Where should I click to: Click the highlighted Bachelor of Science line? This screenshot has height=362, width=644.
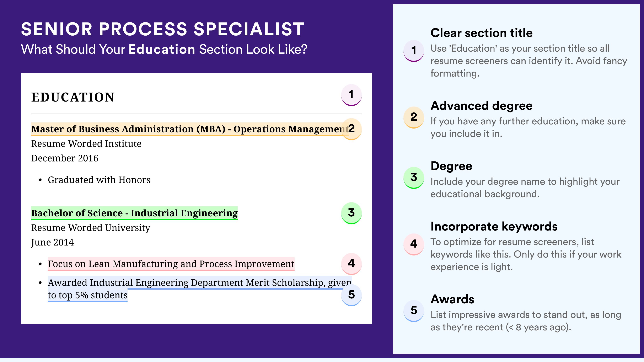tap(134, 213)
